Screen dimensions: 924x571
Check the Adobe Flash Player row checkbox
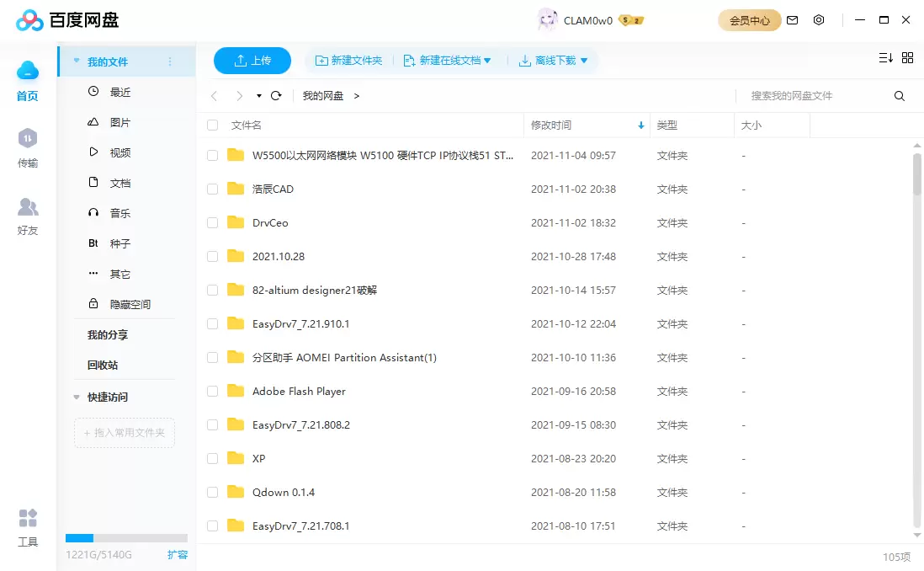point(213,391)
